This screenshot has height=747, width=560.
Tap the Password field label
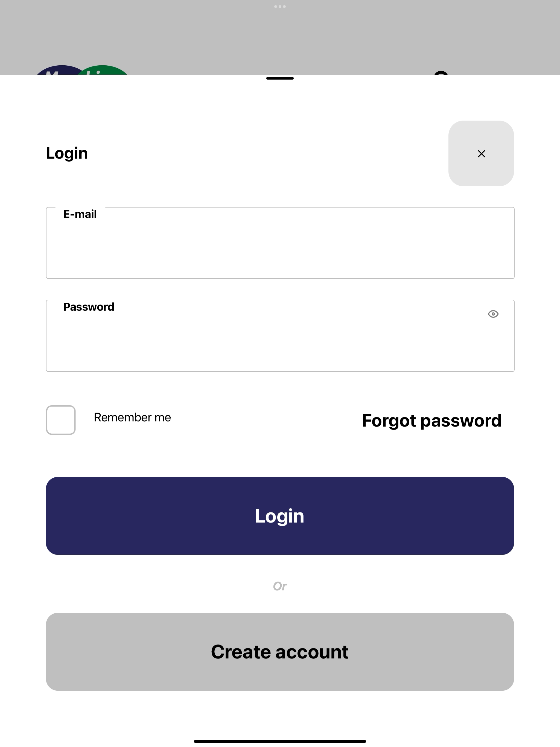pos(89,307)
